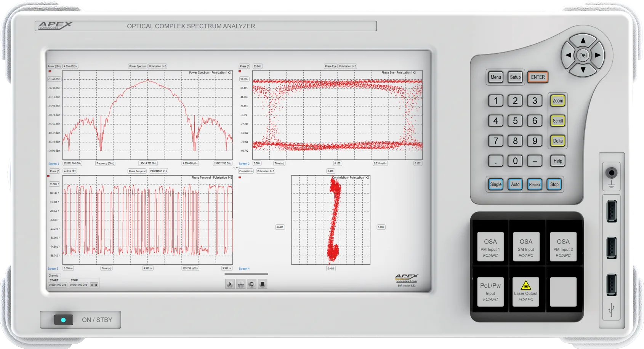This screenshot has width=644, height=349.
Task: Open Power Spectrum trace type selector
Action: coord(138,66)
